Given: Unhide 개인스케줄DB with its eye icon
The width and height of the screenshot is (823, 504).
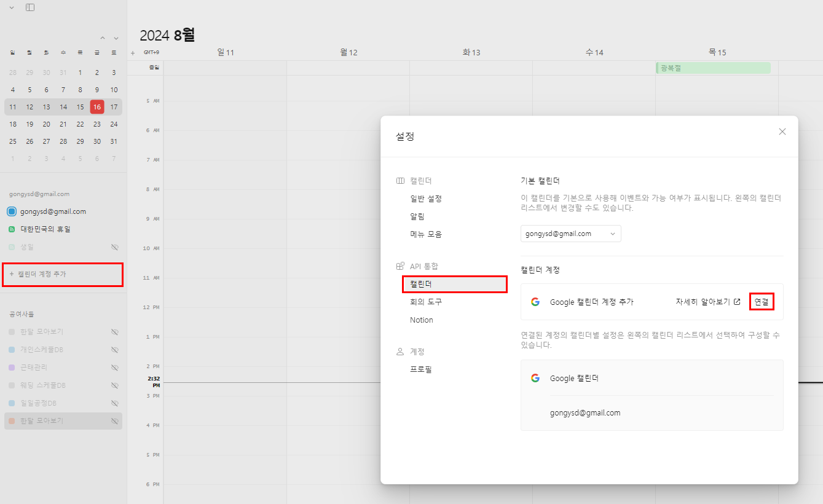Looking at the screenshot, I should pos(114,350).
